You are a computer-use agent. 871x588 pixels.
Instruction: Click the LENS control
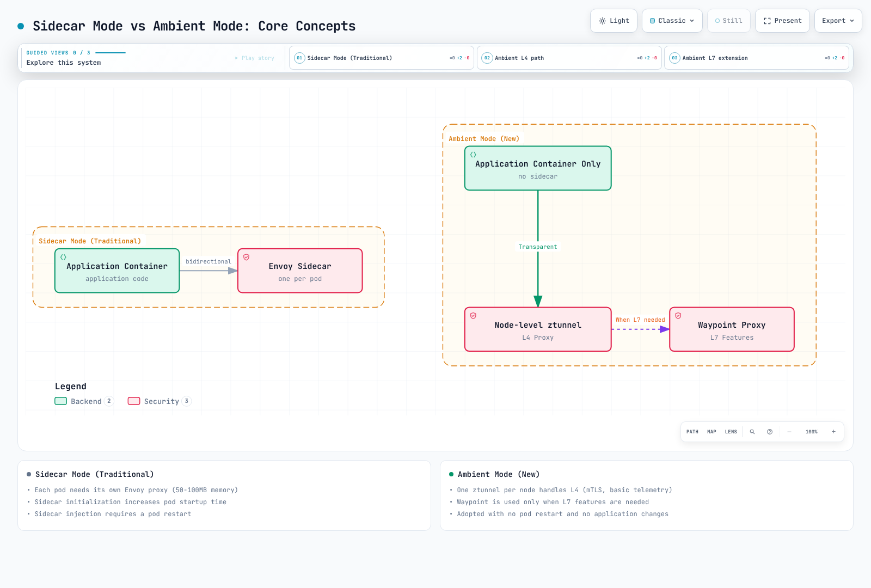tap(731, 432)
